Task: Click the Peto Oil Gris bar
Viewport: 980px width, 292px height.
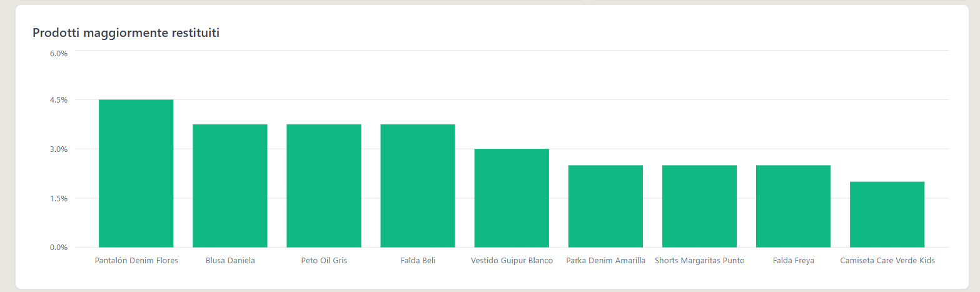Action: pyautogui.click(x=324, y=186)
